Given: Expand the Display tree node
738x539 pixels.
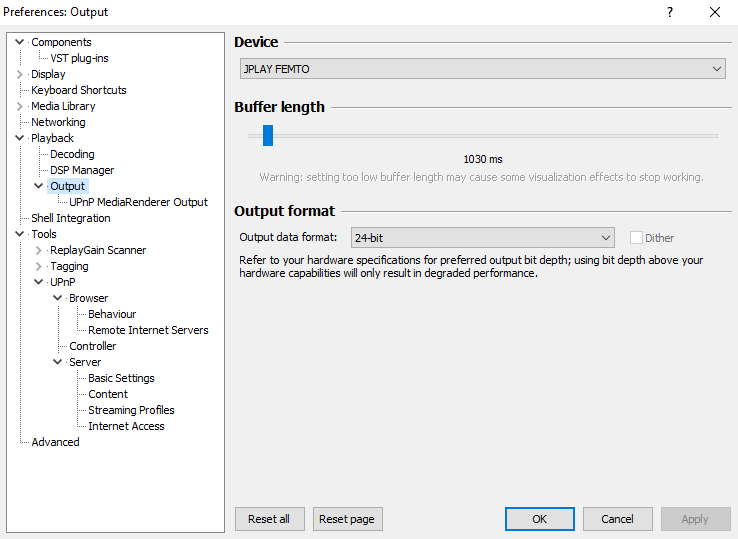Looking at the screenshot, I should pos(19,74).
